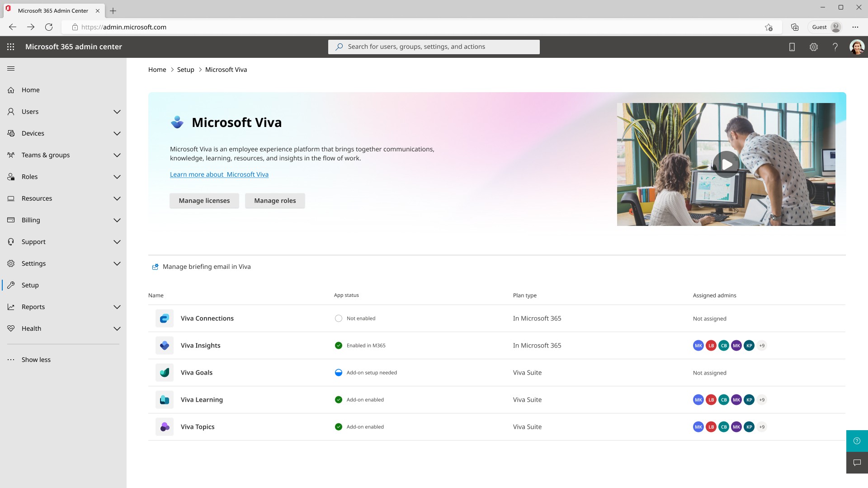
Task: Expand the Reports navigation section
Action: point(117,307)
